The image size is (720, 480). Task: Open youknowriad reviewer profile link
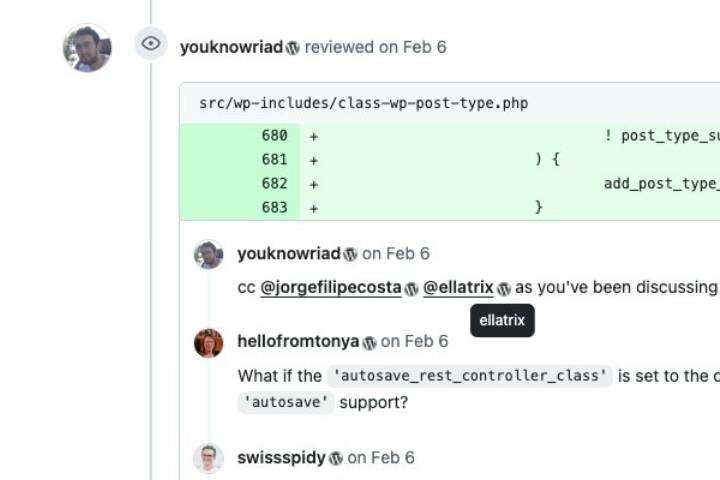pyautogui.click(x=231, y=47)
